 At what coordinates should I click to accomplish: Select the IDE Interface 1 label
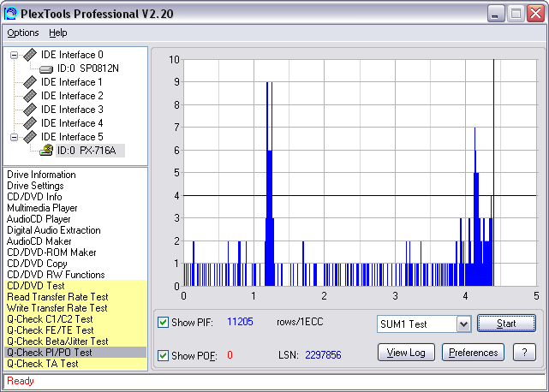point(72,82)
